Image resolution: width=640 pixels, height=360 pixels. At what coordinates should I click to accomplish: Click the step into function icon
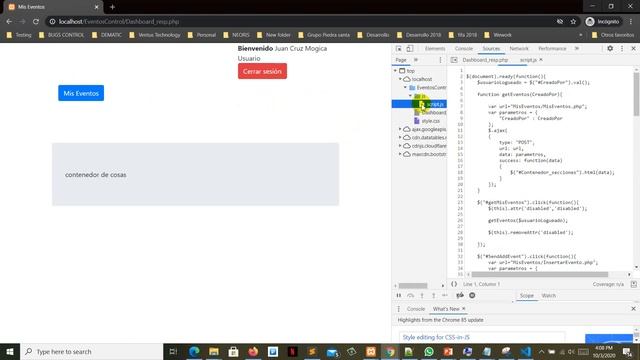[422, 296]
